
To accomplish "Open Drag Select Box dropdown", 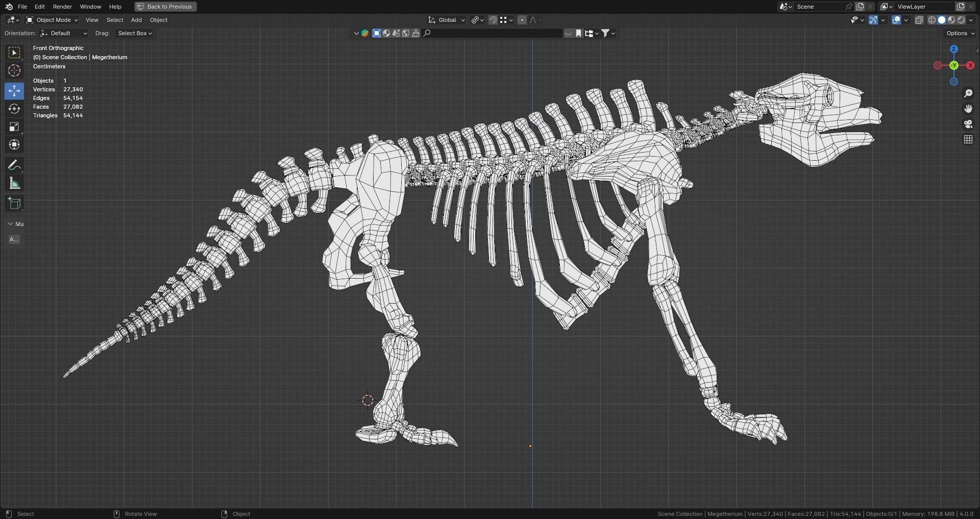I will click(135, 33).
